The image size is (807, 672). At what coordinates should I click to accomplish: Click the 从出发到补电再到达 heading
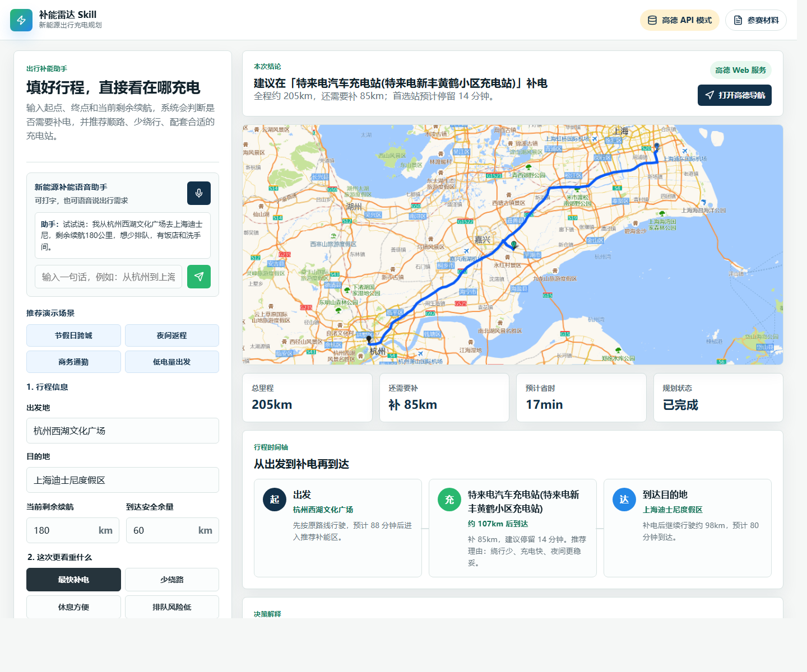click(302, 464)
